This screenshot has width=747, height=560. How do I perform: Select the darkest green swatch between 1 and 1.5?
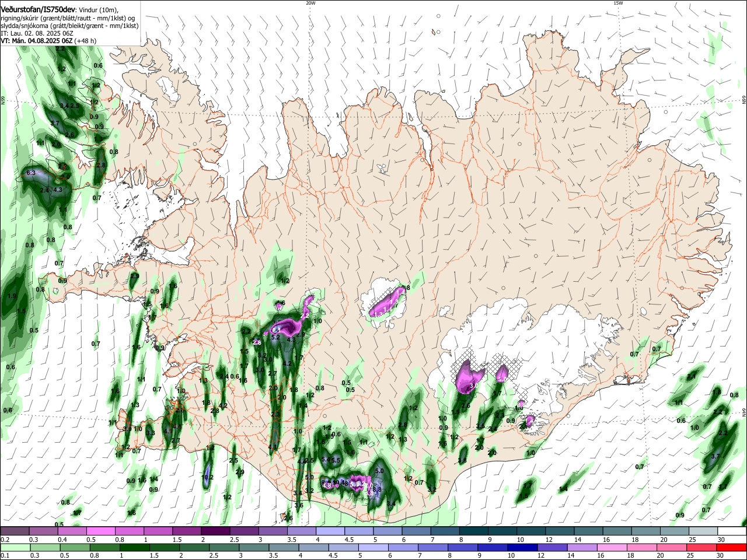click(134, 547)
